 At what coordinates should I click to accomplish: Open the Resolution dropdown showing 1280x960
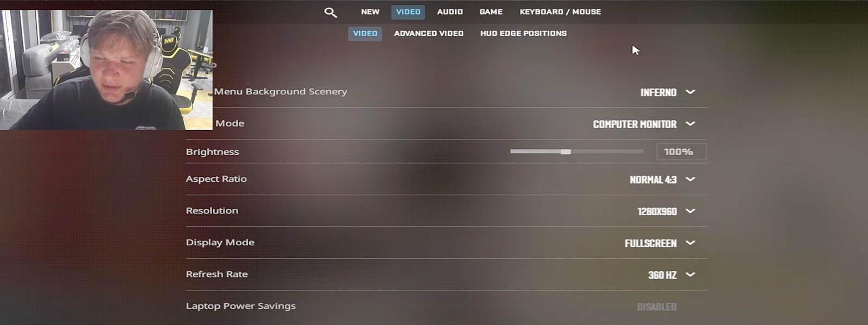666,211
